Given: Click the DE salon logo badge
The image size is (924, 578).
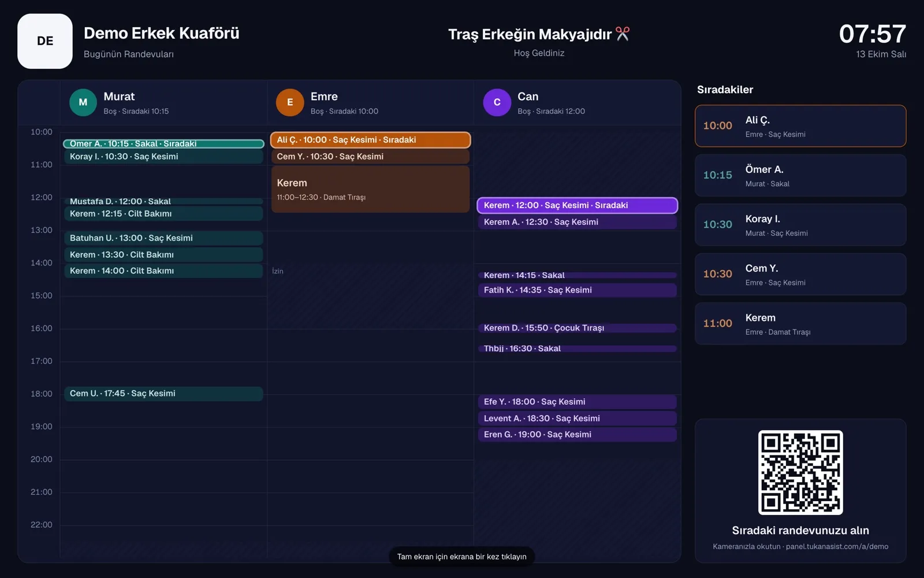Looking at the screenshot, I should click(45, 41).
